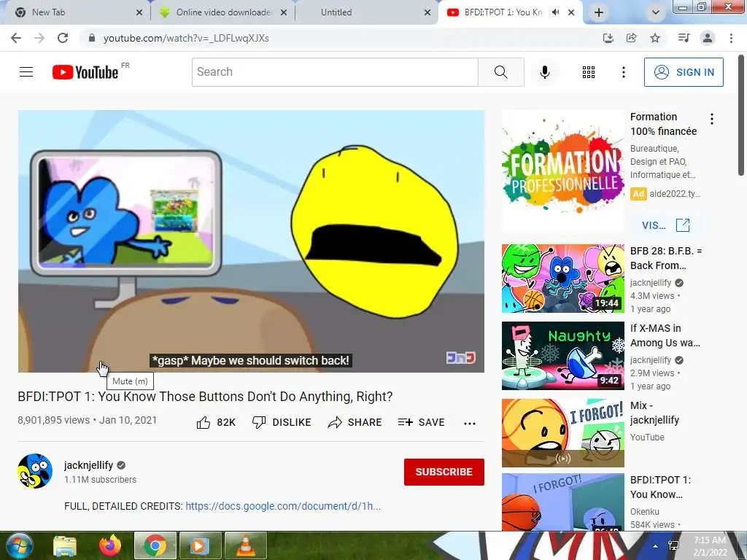The width and height of the screenshot is (747, 560).
Task: Open the more actions ellipsis under the video
Action: [470, 424]
